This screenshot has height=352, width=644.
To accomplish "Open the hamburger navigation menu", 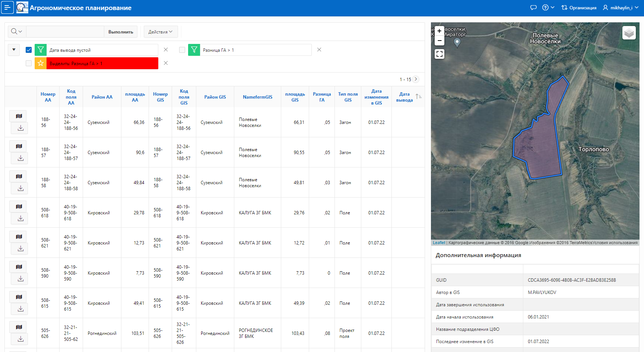I will (x=7, y=7).
